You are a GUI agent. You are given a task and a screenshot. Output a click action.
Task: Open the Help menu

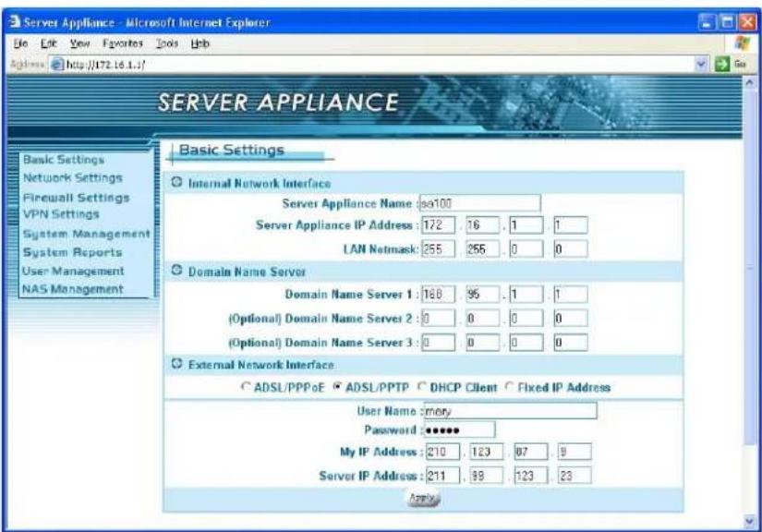(200, 43)
